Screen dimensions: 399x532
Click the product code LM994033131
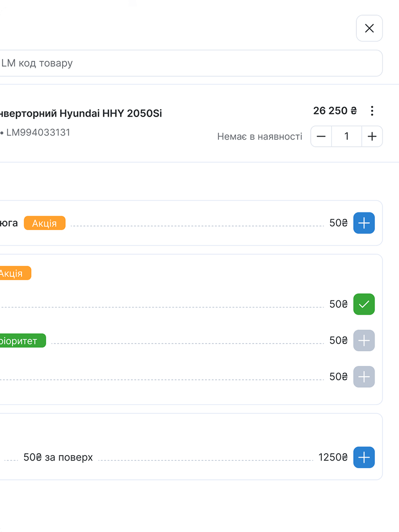(x=38, y=132)
